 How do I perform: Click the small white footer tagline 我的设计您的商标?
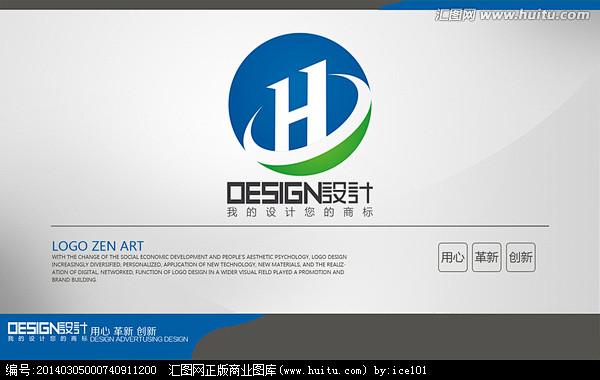click(47, 339)
